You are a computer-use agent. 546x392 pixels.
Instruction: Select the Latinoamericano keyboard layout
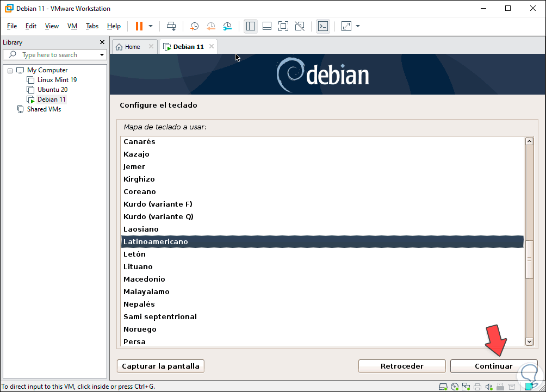[322, 241]
